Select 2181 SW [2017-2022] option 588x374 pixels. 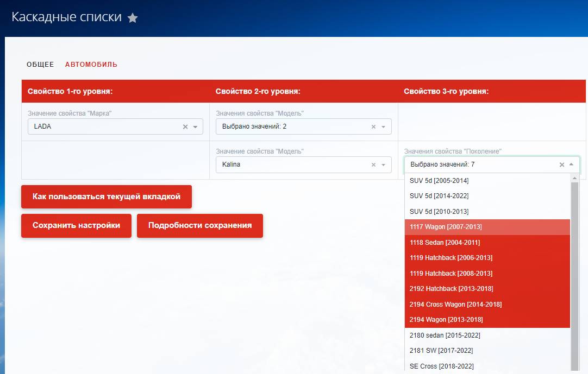[487, 351]
